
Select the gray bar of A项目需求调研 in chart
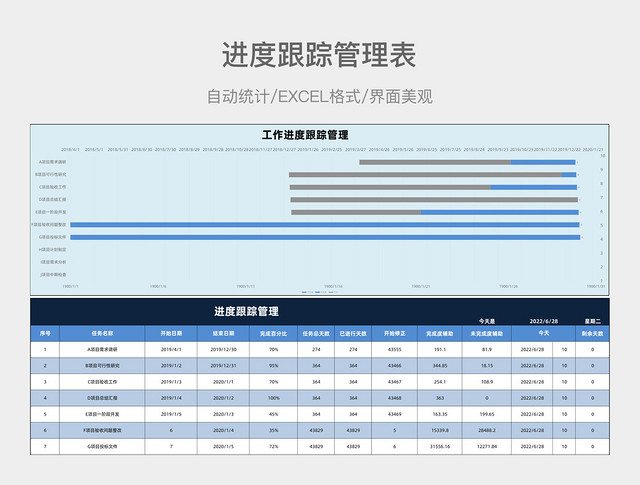click(435, 162)
